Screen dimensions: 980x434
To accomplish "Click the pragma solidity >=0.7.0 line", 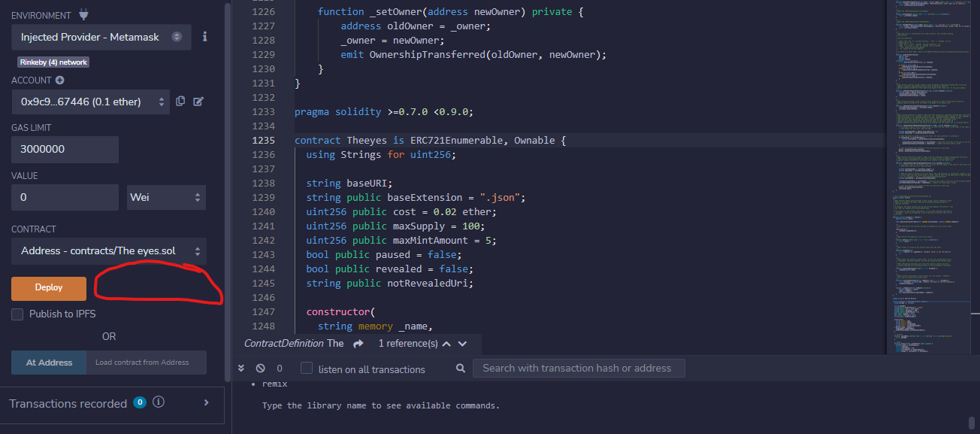I will 384,112.
